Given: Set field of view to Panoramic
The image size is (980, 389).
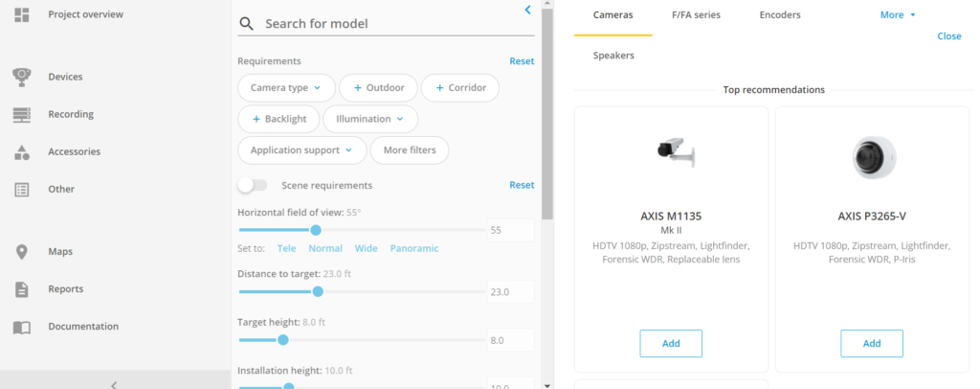Looking at the screenshot, I should (x=414, y=248).
